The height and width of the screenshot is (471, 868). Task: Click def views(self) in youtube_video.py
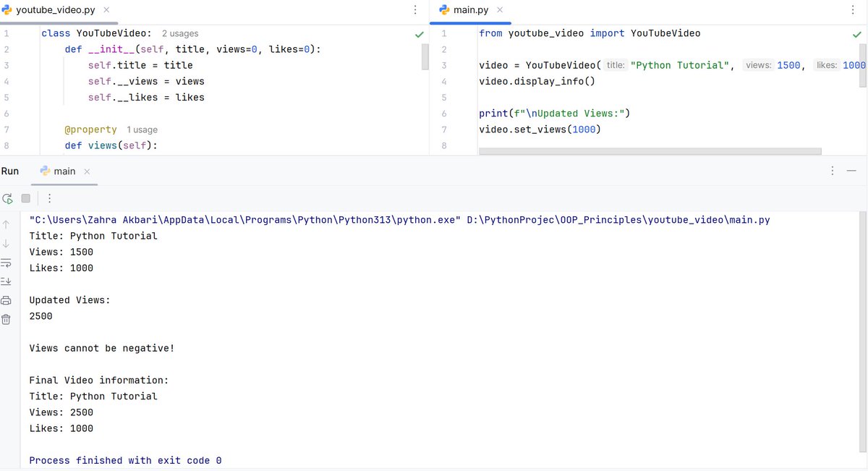coord(111,145)
